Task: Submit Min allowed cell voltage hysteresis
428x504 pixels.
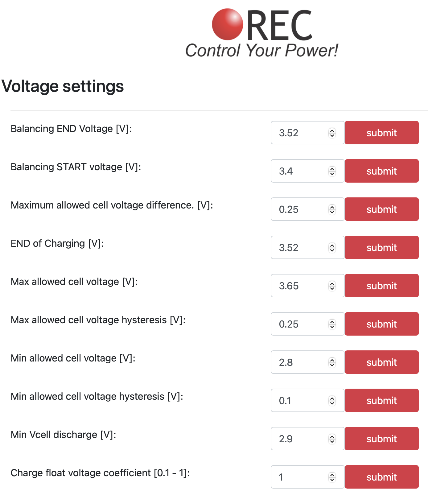Action: (x=381, y=401)
